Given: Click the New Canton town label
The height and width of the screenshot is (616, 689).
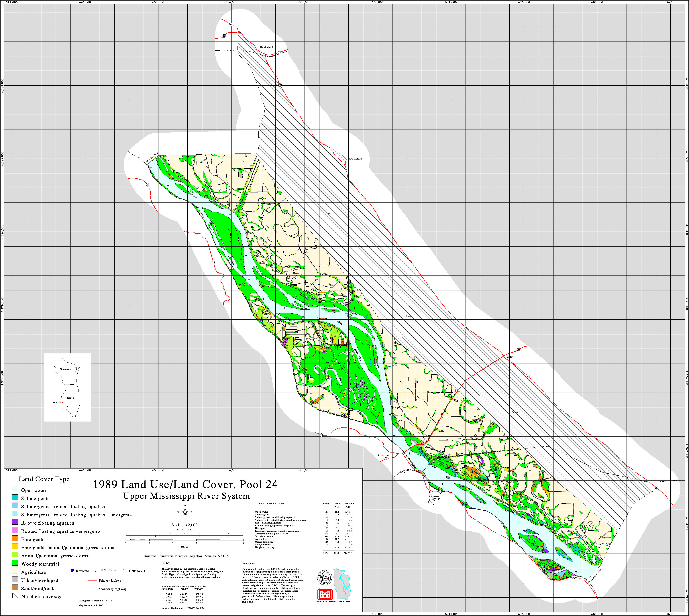Looking at the screenshot, I should coord(355,158).
